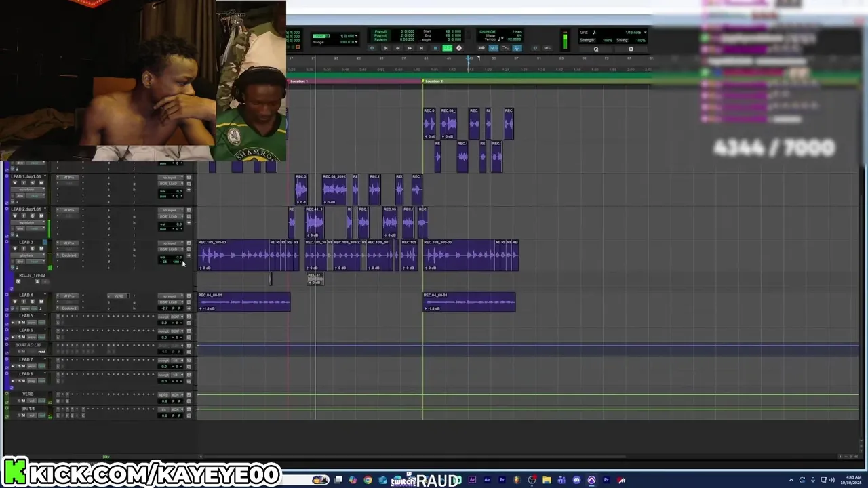Open the gear settings icon under Grid
The image size is (868, 488).
(x=631, y=49)
